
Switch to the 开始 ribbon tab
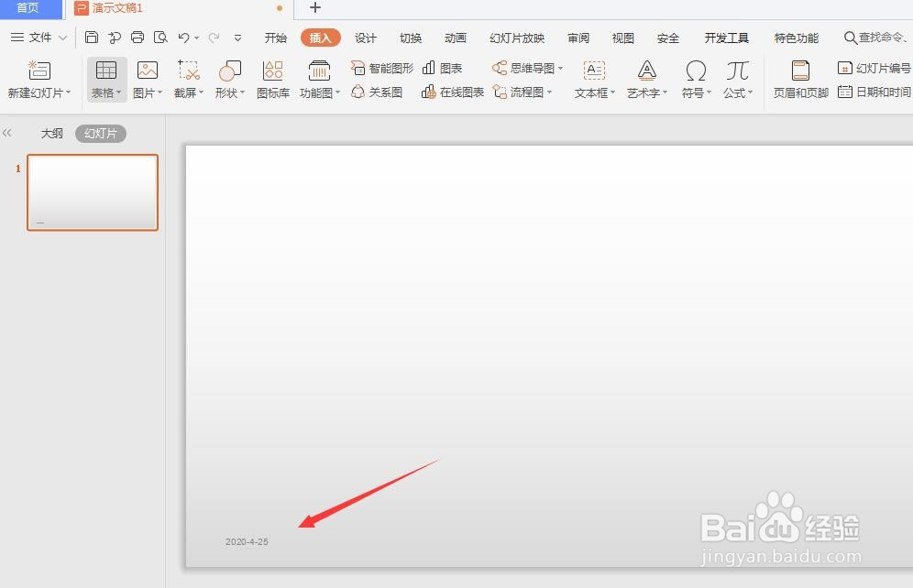click(x=275, y=38)
